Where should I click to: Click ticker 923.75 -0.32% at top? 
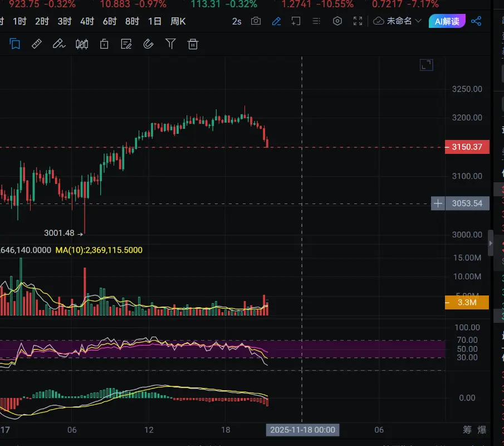pyautogui.click(x=42, y=4)
